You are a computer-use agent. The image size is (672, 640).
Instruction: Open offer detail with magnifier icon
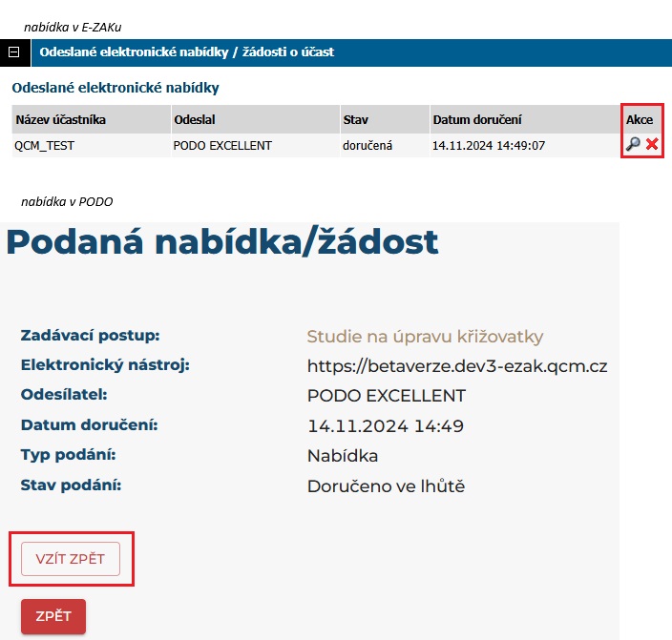[633, 145]
